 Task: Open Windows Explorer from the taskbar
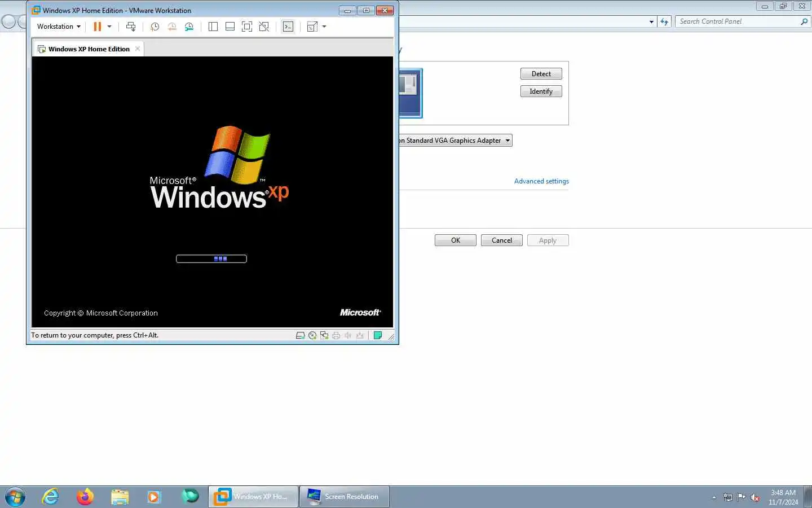click(120, 497)
